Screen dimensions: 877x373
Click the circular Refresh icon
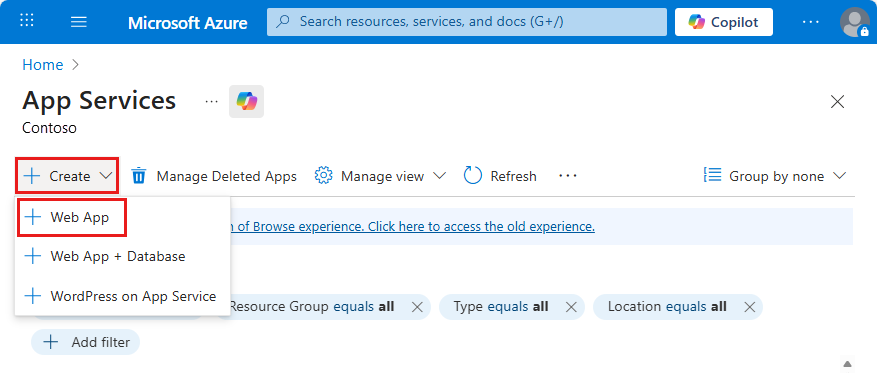click(473, 176)
